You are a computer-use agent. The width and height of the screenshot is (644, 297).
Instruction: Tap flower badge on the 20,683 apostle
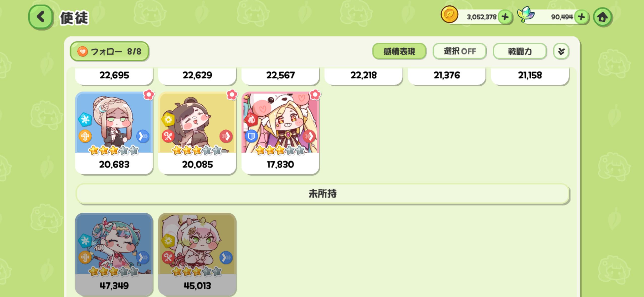pyautogui.click(x=149, y=95)
